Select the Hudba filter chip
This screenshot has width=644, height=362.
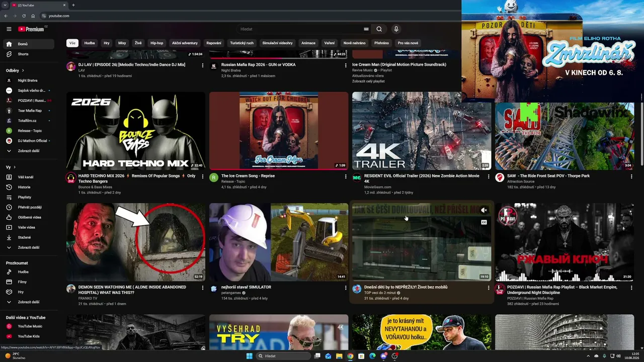(90, 43)
